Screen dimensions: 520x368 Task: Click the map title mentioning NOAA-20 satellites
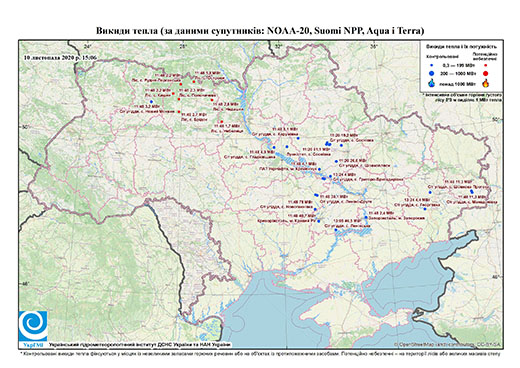tap(260, 31)
